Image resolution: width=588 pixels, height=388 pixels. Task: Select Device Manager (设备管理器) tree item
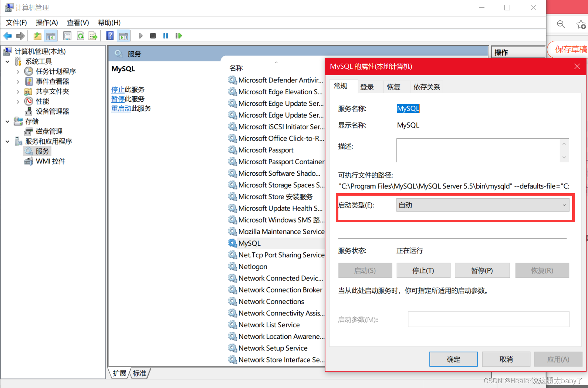click(52, 111)
